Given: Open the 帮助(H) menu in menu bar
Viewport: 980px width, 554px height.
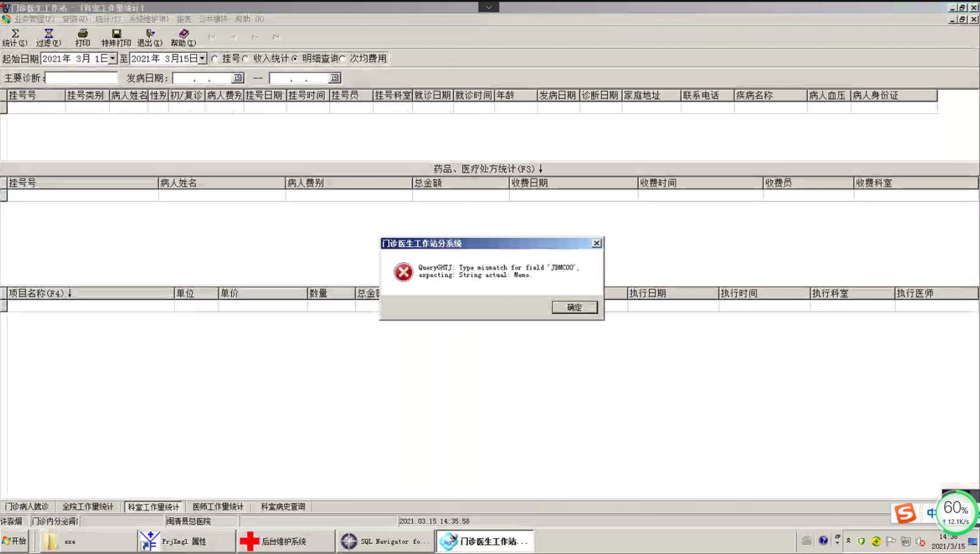Looking at the screenshot, I should pyautogui.click(x=250, y=19).
